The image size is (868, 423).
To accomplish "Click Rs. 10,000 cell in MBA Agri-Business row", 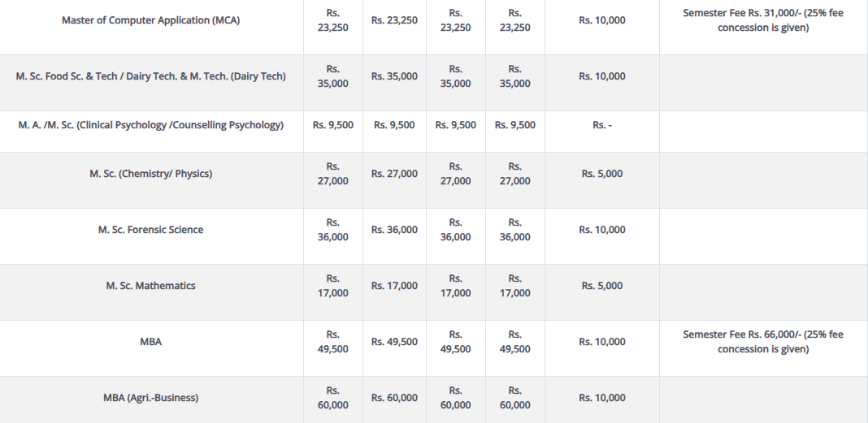I will [x=601, y=398].
